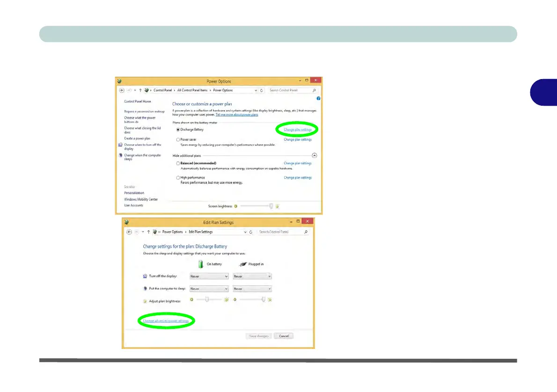Click Up arrow in Edit Plan Settings window
This screenshot has height=392, width=557.
pyautogui.click(x=148, y=232)
